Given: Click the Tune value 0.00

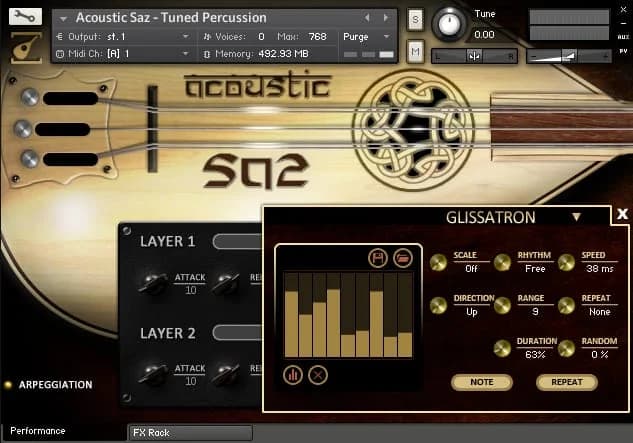Looking at the screenshot, I should pyautogui.click(x=484, y=35).
